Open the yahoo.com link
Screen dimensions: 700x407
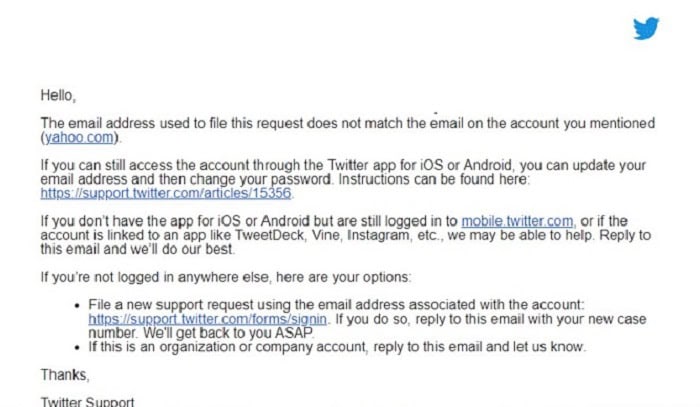(79, 137)
